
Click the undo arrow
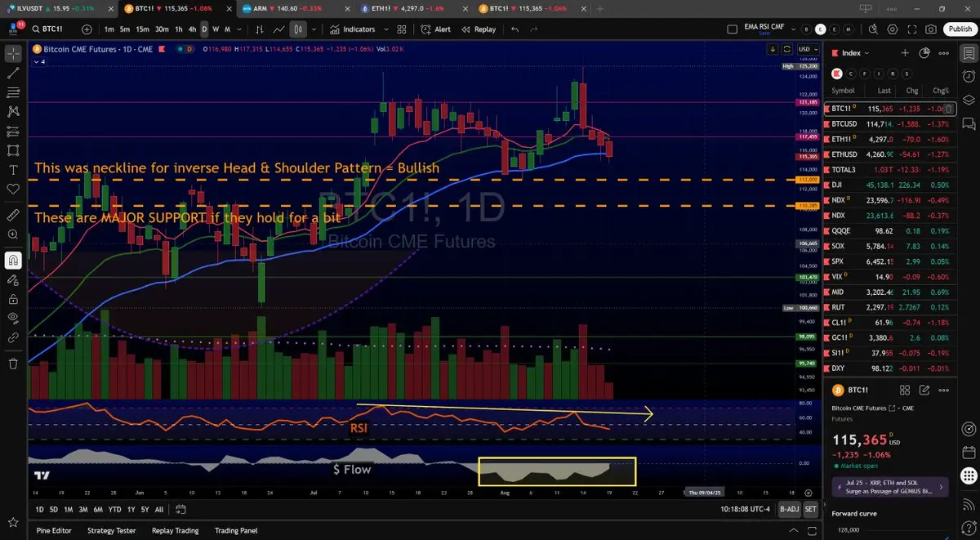pyautogui.click(x=514, y=29)
